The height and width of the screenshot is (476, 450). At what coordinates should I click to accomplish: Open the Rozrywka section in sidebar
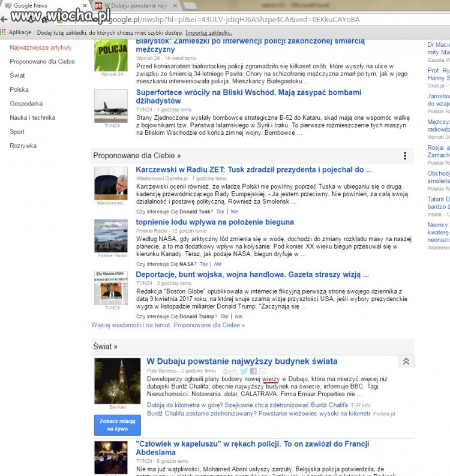tap(23, 146)
